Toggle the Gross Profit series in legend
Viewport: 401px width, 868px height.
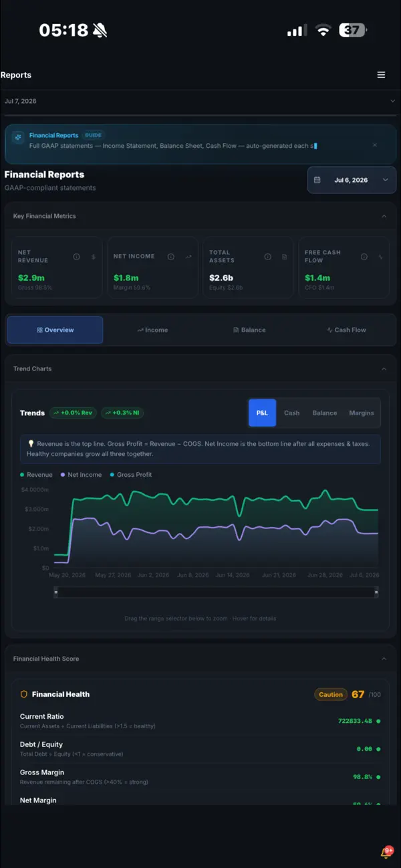tap(130, 475)
